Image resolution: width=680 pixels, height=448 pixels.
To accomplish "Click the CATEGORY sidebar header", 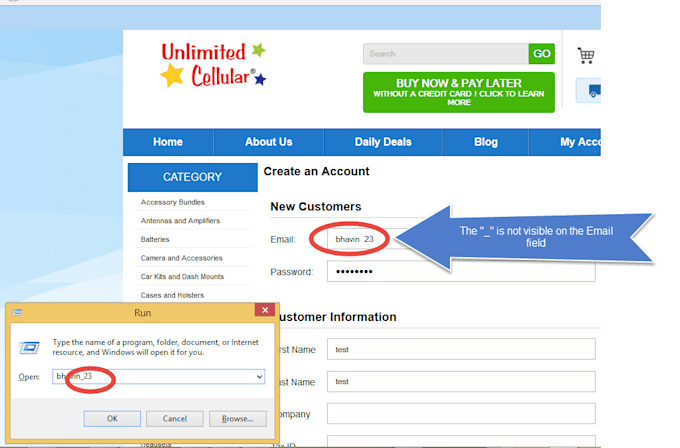I will [x=193, y=177].
